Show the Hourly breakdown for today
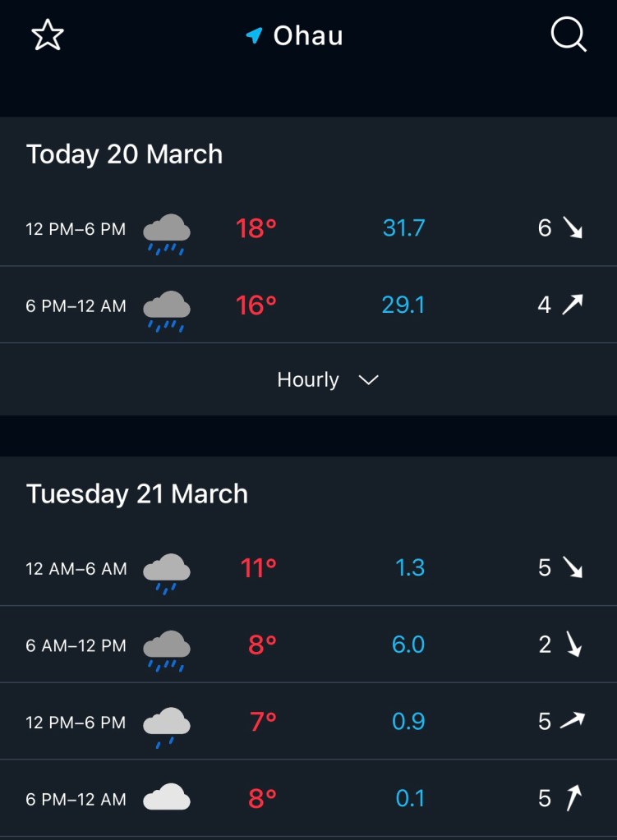Image resolution: width=617 pixels, height=840 pixels. pyautogui.click(x=308, y=380)
